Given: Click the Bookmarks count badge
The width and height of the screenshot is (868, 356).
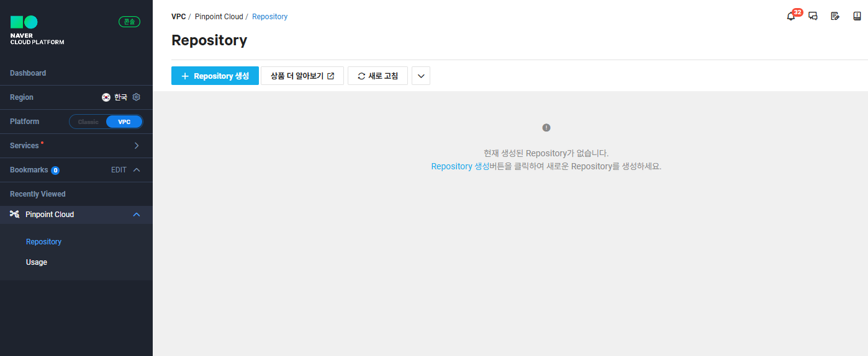Looking at the screenshot, I should coord(55,170).
